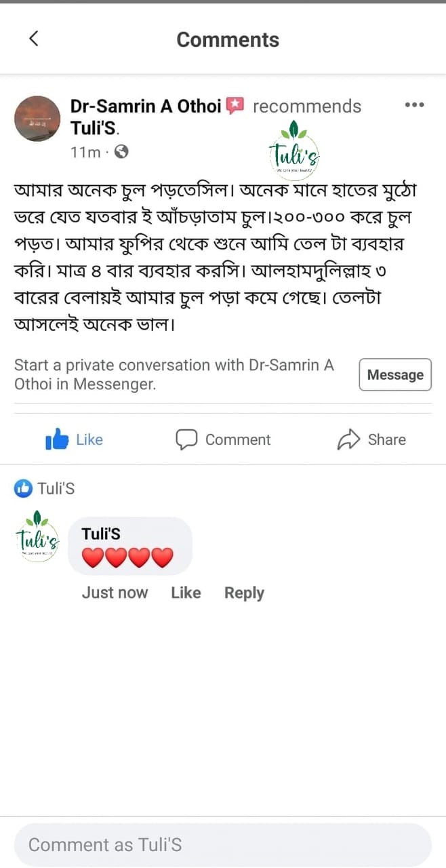
Task: Open Dr-Samrin A Othoi's profile name link
Action: tap(146, 106)
